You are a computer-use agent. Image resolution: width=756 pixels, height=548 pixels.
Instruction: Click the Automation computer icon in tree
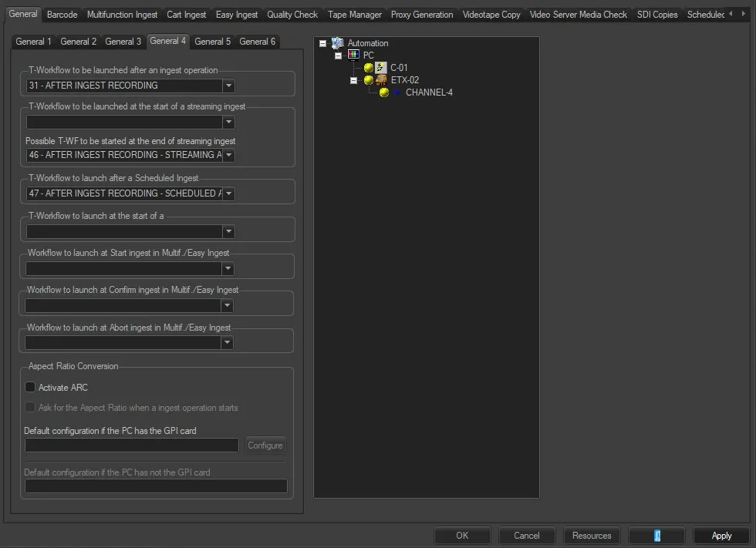coord(337,43)
